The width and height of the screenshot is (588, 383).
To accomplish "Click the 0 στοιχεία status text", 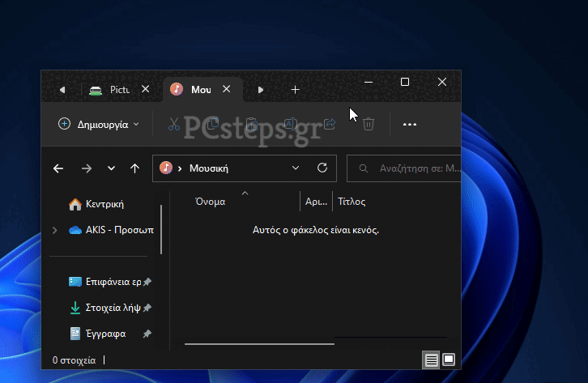I will click(x=74, y=360).
